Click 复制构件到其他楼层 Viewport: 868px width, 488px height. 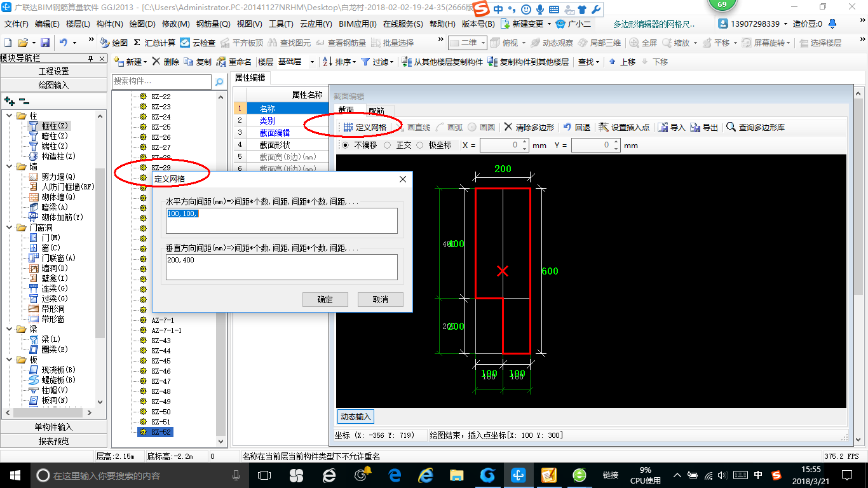click(528, 62)
